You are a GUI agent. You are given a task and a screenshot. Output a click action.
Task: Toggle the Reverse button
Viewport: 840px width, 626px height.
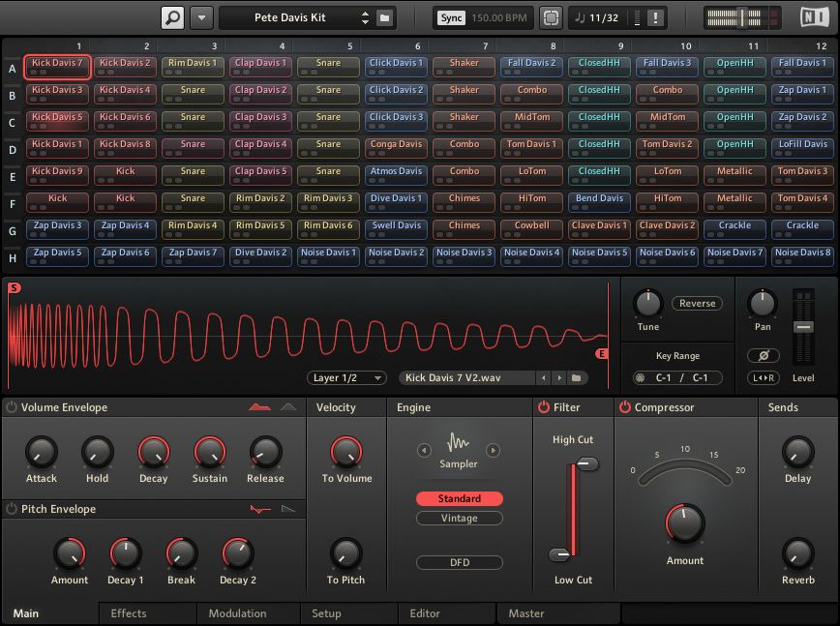697,303
